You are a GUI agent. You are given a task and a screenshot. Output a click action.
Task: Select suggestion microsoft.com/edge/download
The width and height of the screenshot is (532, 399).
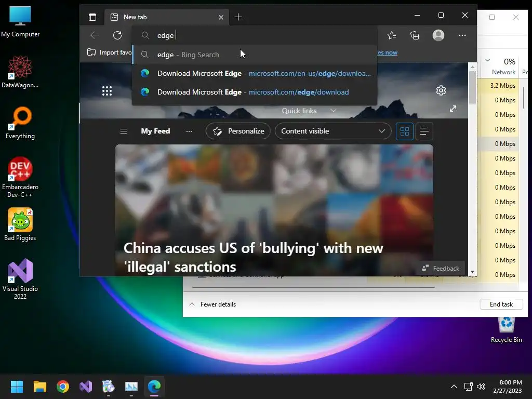click(x=255, y=92)
